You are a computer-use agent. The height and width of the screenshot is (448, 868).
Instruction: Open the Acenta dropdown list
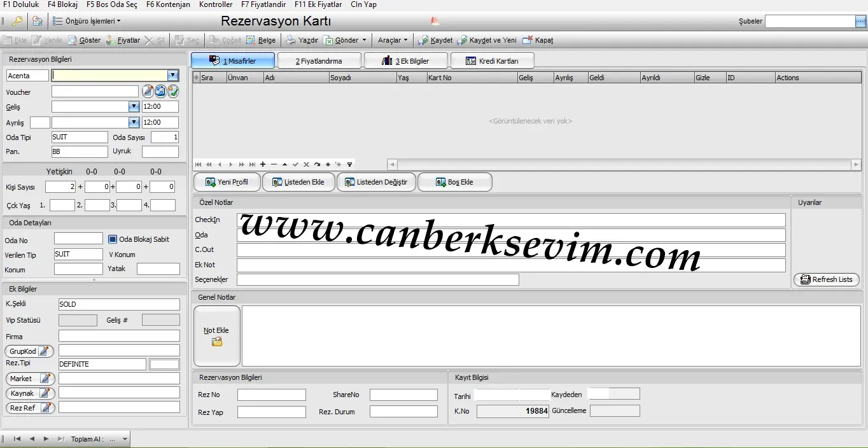172,75
